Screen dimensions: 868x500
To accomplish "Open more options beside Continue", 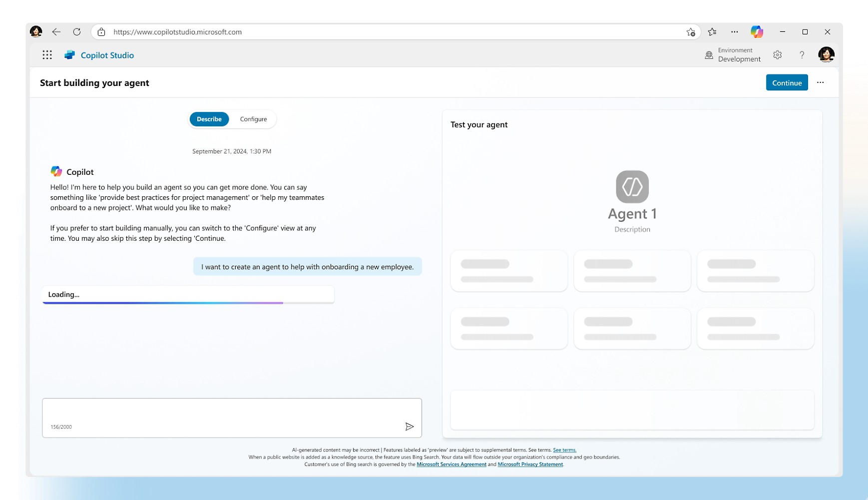I will coord(820,83).
